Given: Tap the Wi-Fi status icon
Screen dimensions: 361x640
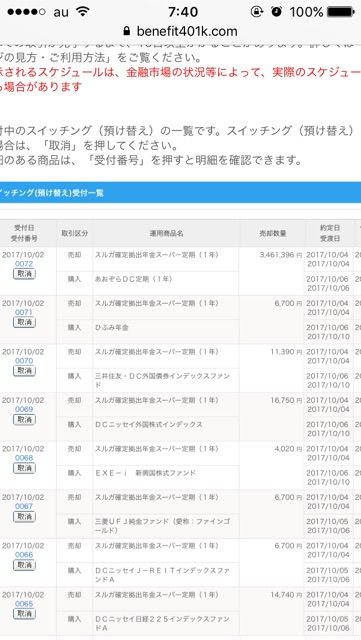Looking at the screenshot, I should pos(83,11).
